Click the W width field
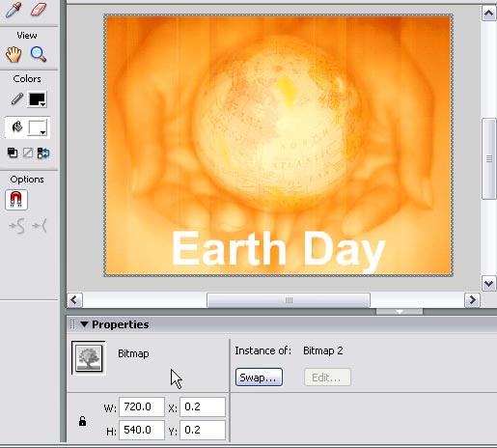The image size is (497, 448). [142, 406]
